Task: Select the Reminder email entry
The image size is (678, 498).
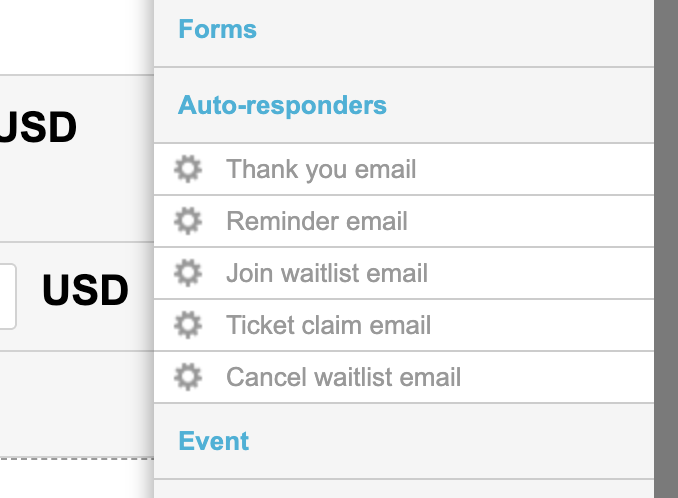Action: pyautogui.click(x=317, y=221)
